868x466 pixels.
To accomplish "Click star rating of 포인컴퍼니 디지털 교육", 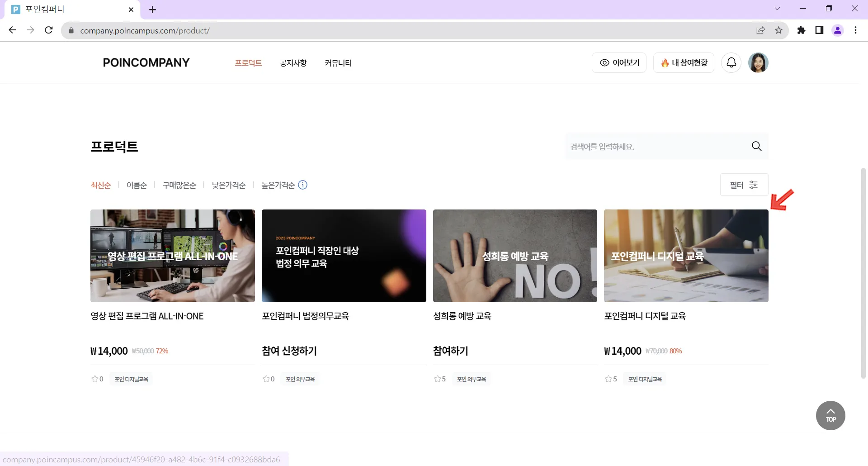I will [611, 379].
